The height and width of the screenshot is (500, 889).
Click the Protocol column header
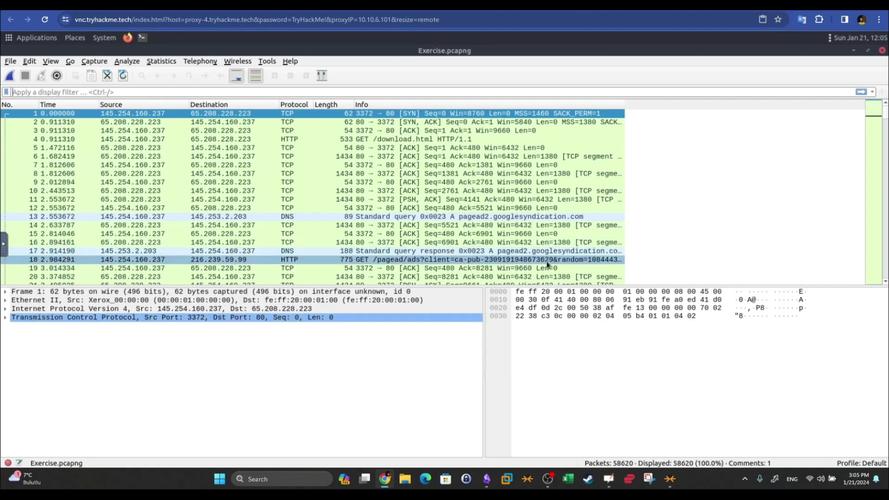[x=294, y=104]
